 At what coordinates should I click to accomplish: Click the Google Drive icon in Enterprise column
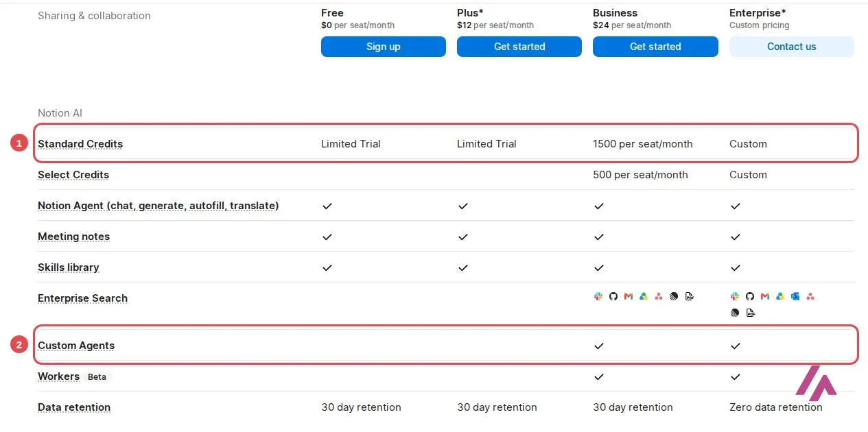780,296
